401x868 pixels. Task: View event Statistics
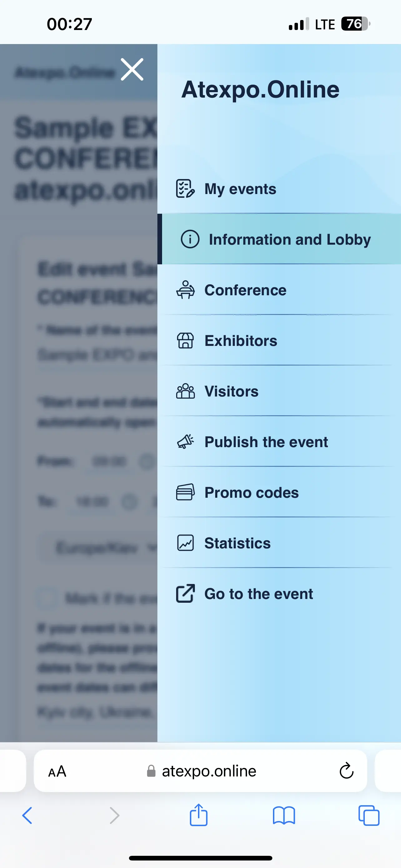(279, 543)
